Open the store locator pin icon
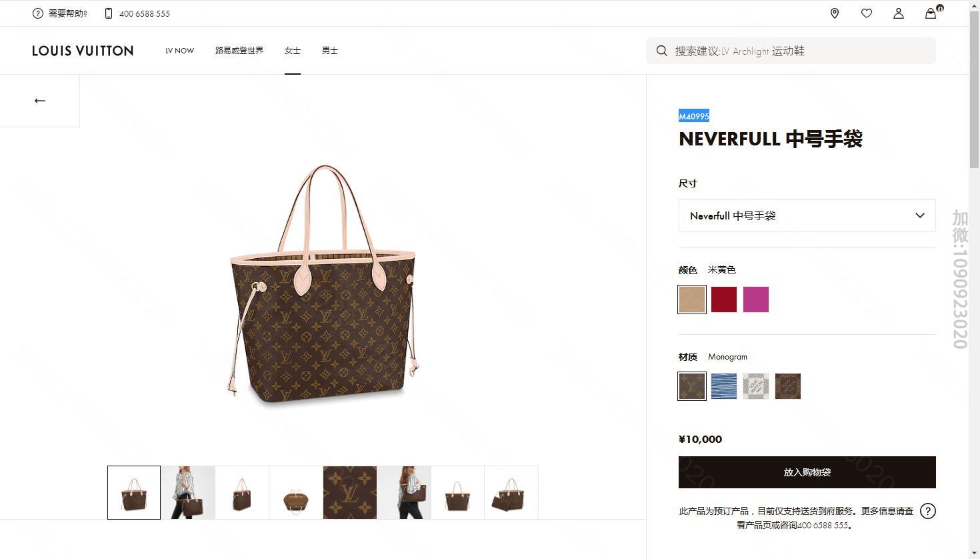The image size is (980, 559). 835,13
